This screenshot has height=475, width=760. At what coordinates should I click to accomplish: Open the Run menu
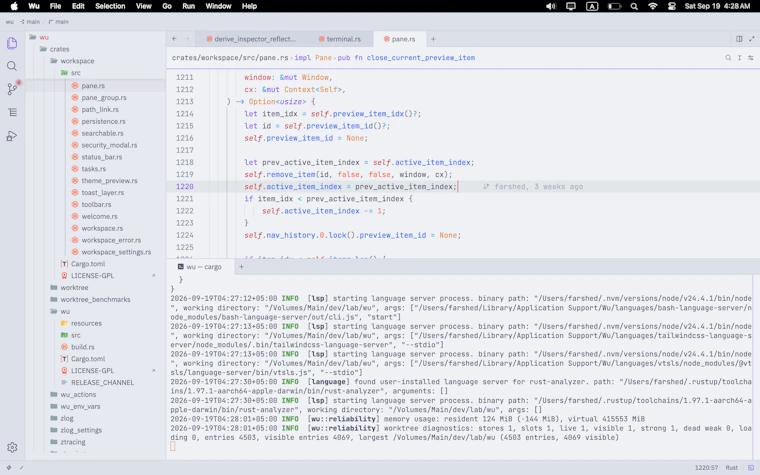(x=189, y=6)
